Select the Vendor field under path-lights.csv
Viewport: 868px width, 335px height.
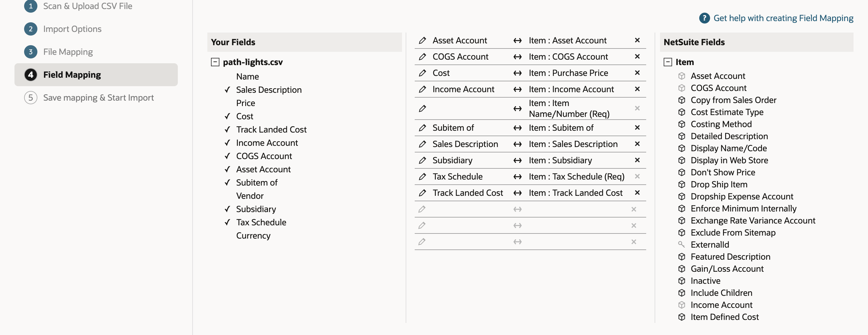tap(250, 196)
